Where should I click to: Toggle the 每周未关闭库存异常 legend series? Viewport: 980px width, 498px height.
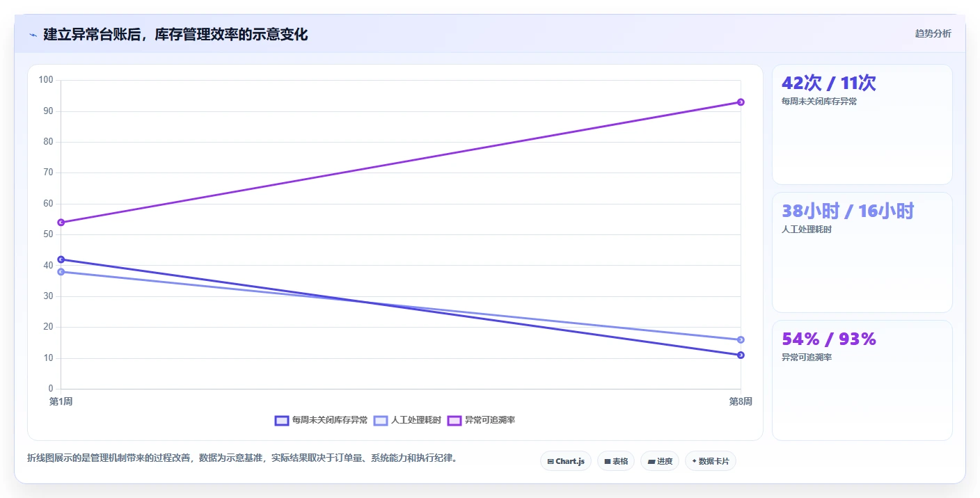coord(321,420)
